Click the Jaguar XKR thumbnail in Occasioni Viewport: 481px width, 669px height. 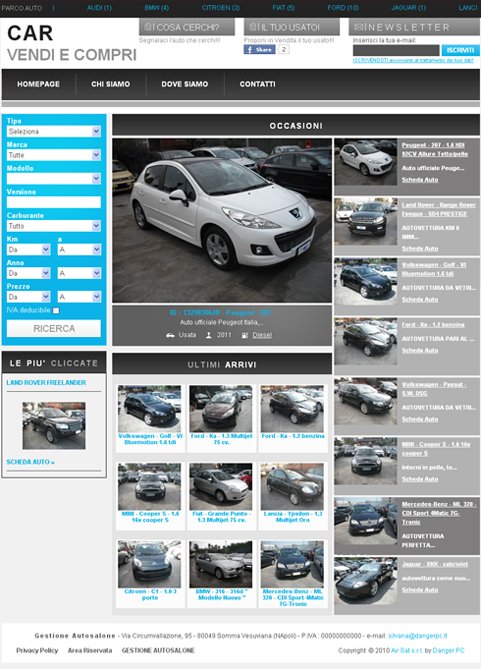pos(366,581)
